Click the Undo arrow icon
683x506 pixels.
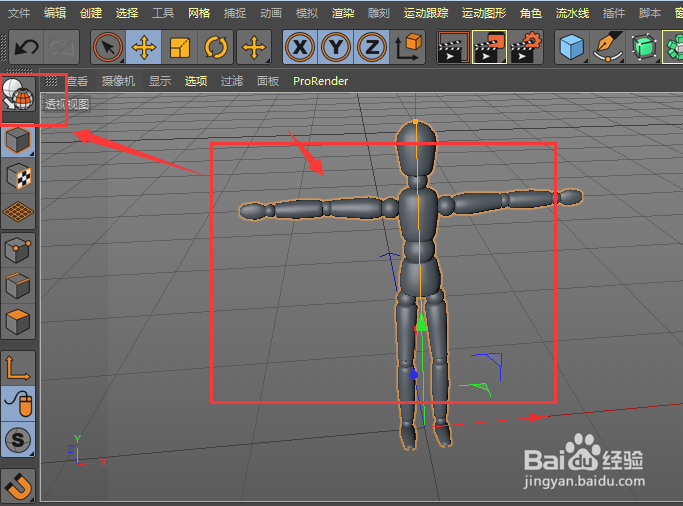(26, 47)
